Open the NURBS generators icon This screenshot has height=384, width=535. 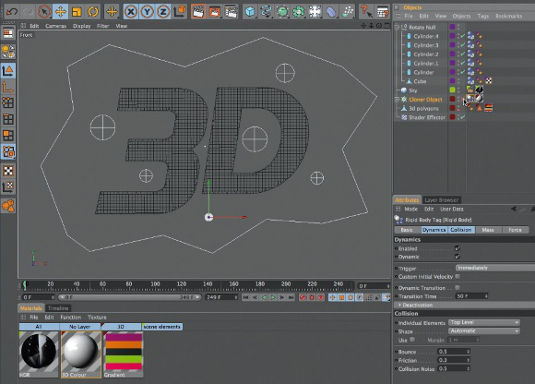click(282, 12)
